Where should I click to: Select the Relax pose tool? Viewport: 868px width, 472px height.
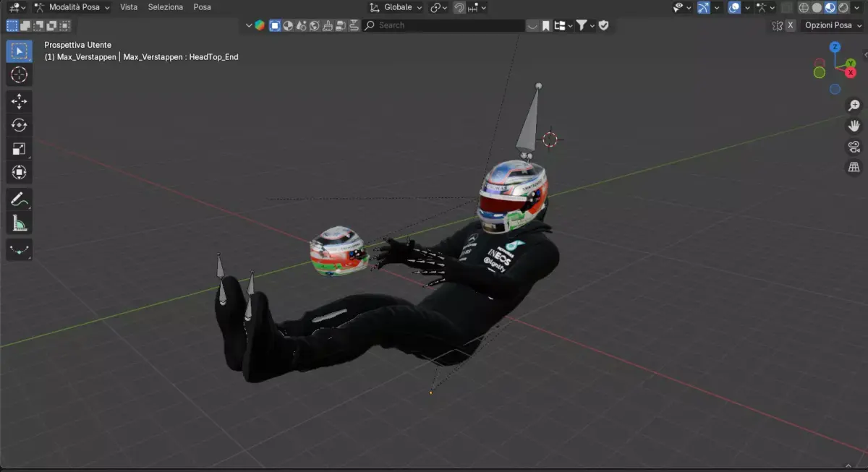coord(20,249)
